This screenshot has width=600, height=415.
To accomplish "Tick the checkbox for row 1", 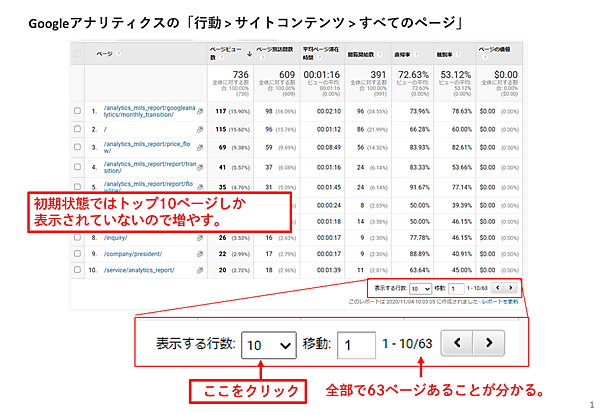I will point(78,112).
